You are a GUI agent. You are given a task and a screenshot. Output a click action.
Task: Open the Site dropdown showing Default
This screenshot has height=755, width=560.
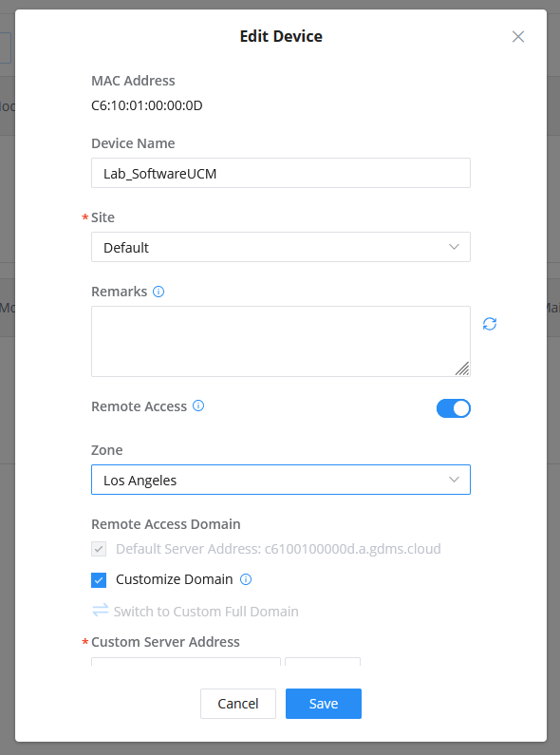[281, 247]
